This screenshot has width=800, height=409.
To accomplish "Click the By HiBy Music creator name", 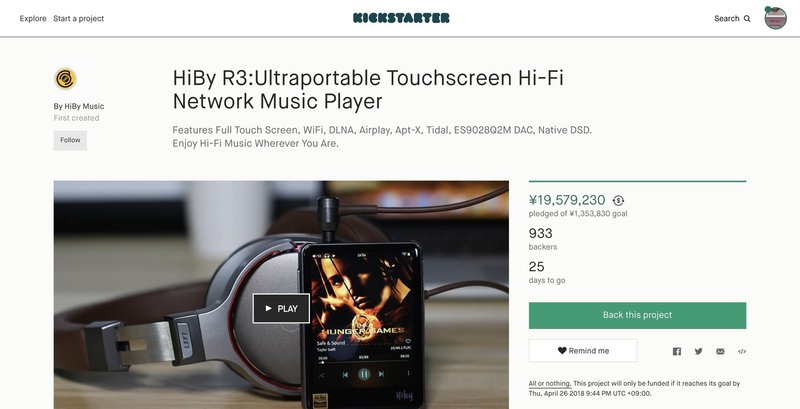I will [79, 106].
